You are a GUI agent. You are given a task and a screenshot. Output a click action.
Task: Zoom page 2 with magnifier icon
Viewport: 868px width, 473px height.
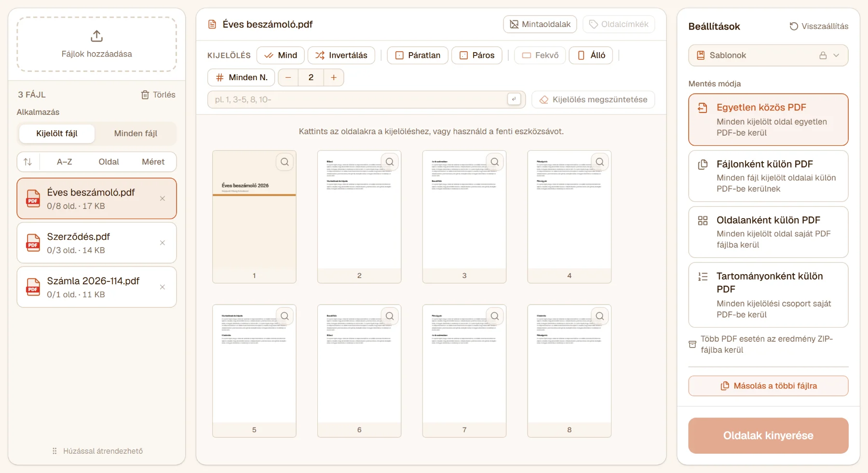coord(390,162)
